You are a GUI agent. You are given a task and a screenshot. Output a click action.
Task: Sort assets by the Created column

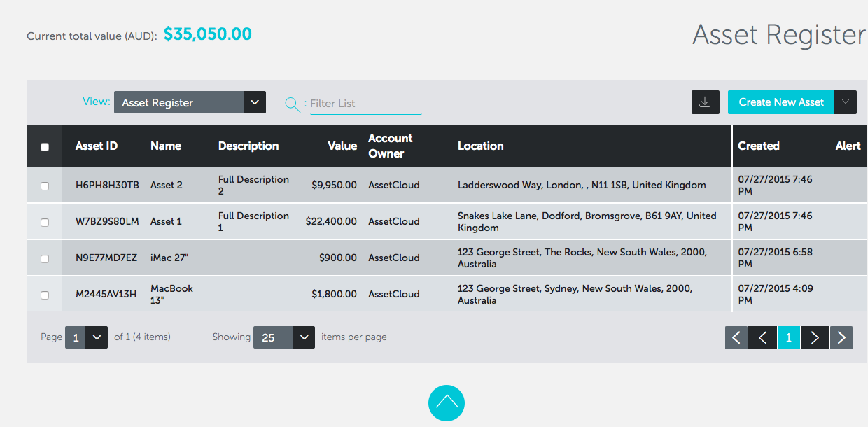coord(758,146)
